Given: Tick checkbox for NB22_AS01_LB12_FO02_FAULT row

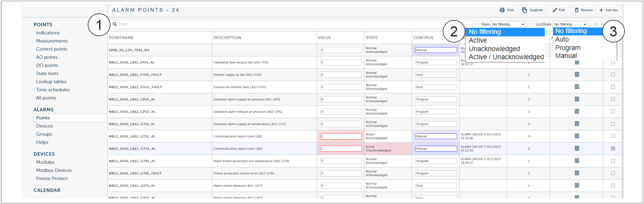Looking at the screenshot, I should [x=613, y=87].
